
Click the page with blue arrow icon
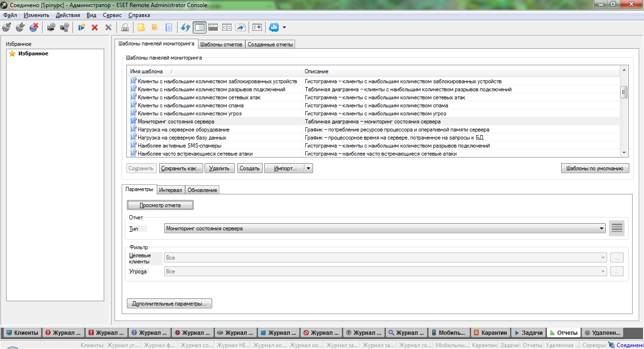click(x=241, y=27)
